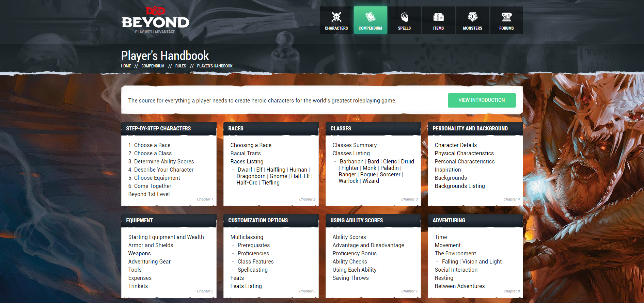Open Ability Scores link
This screenshot has width=644, height=303.
click(349, 237)
